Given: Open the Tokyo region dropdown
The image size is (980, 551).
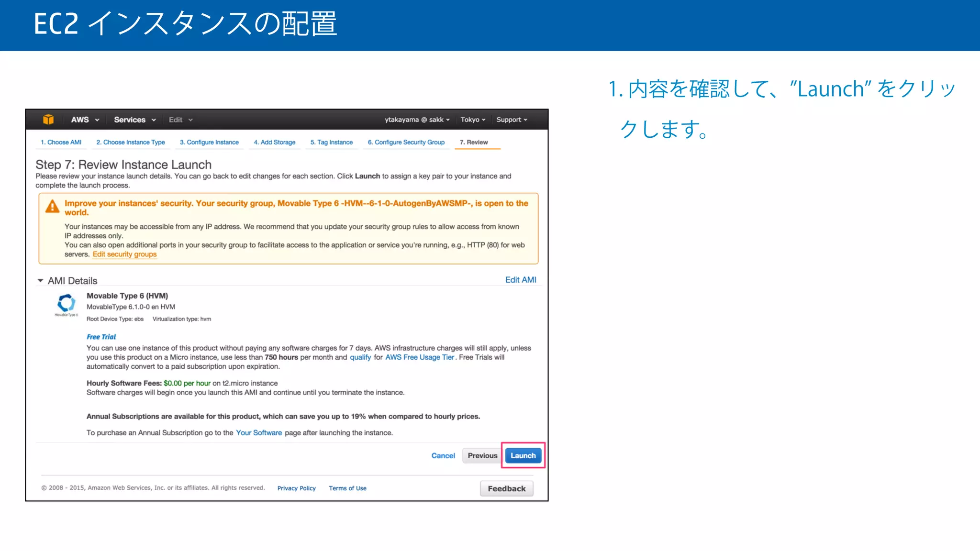Looking at the screenshot, I should [473, 120].
